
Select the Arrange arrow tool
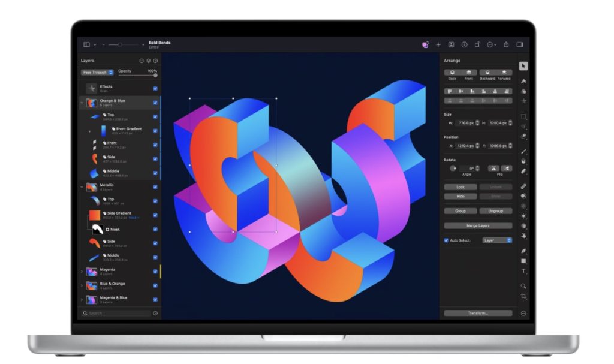click(523, 66)
